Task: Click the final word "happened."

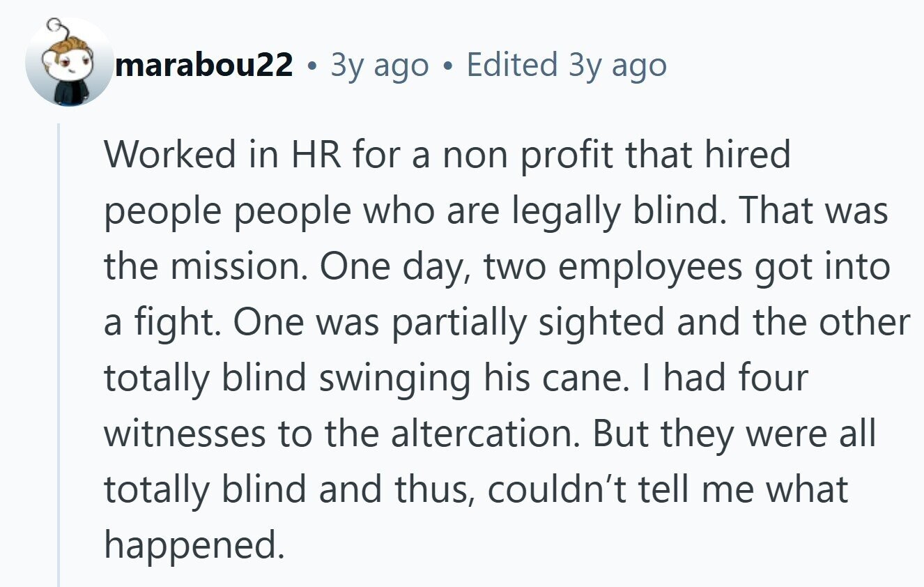Action: click(190, 545)
